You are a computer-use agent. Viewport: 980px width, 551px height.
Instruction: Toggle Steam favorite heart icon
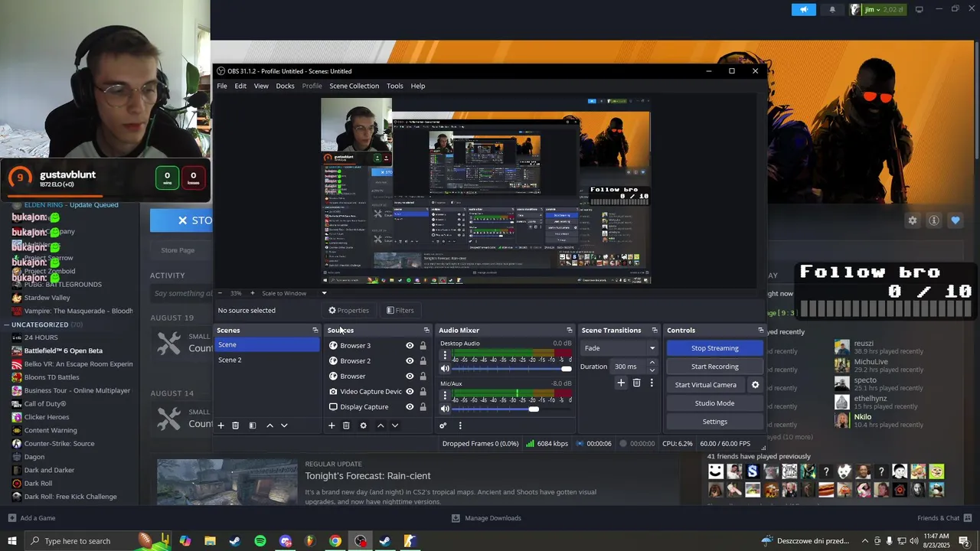(x=955, y=220)
